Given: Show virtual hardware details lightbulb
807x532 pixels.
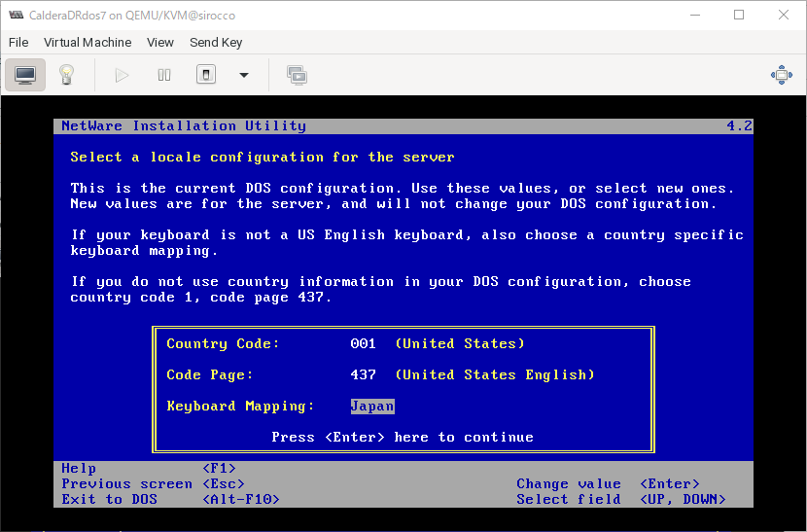Looking at the screenshot, I should click(x=66, y=75).
